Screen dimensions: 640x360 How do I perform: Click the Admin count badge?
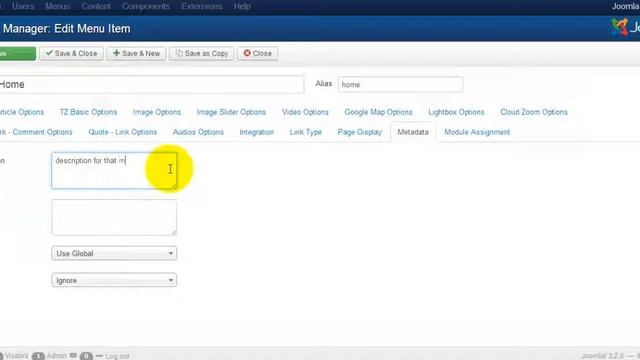pos(38,356)
